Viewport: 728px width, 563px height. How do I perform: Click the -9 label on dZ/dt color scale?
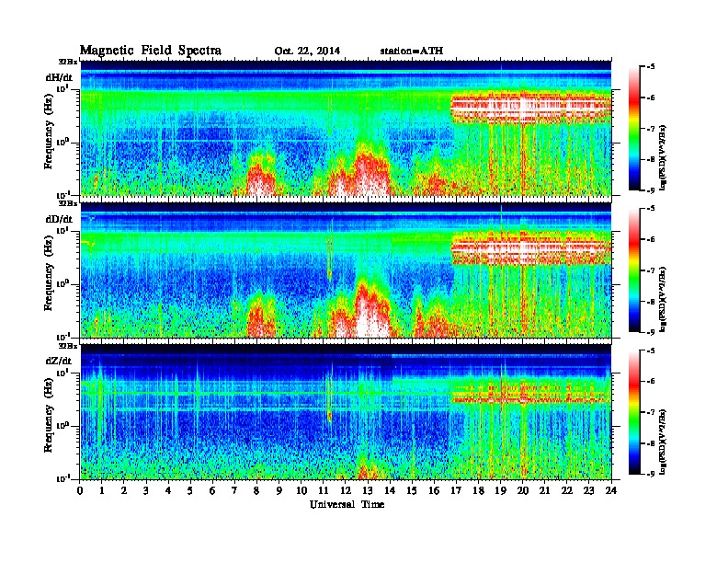[x=651, y=474]
